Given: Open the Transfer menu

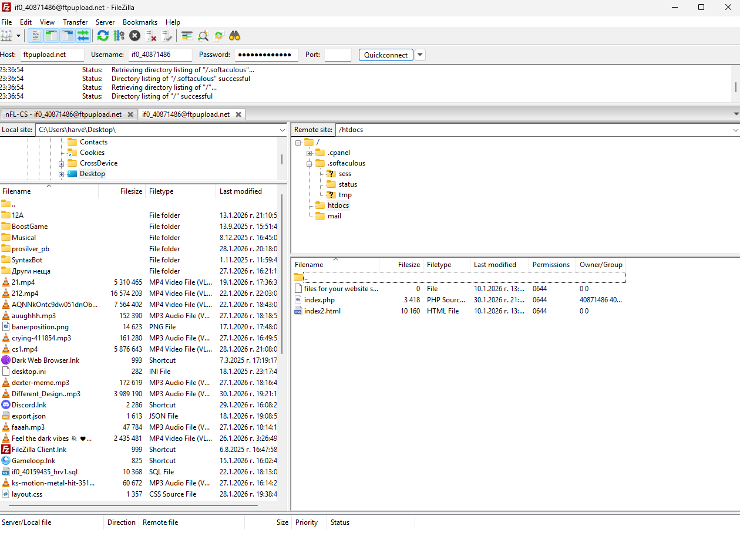Looking at the screenshot, I should [x=75, y=22].
